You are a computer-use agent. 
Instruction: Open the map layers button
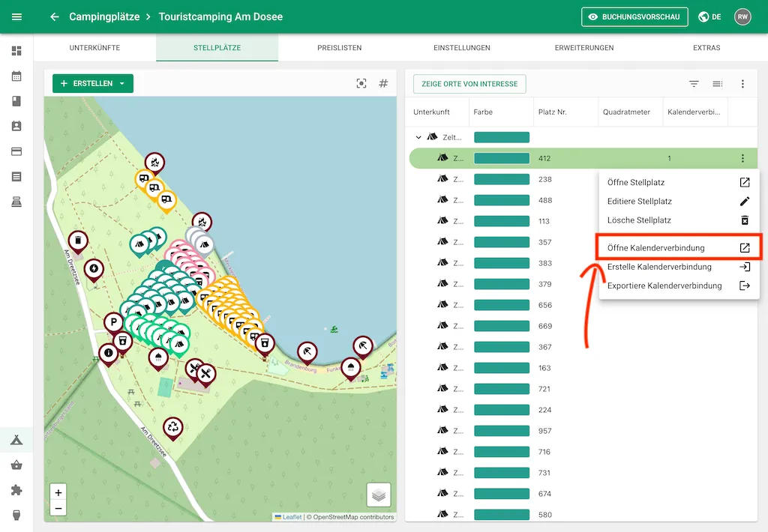(379, 495)
